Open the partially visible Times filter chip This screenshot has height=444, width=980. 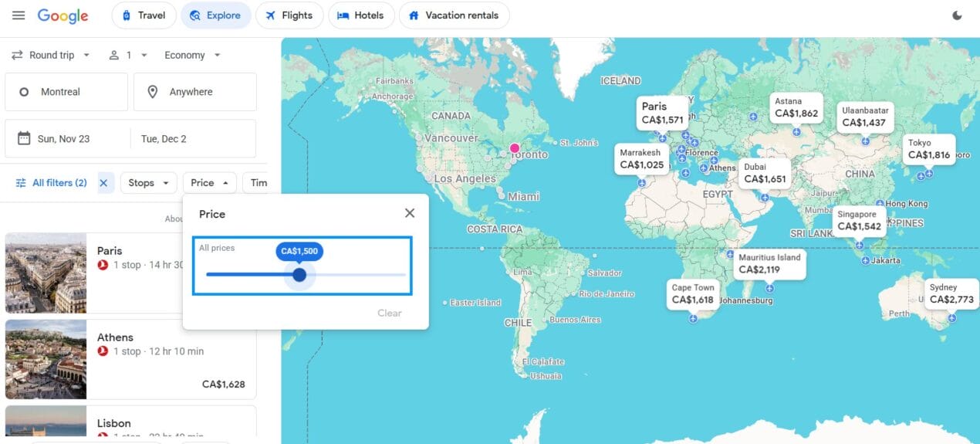tap(255, 183)
